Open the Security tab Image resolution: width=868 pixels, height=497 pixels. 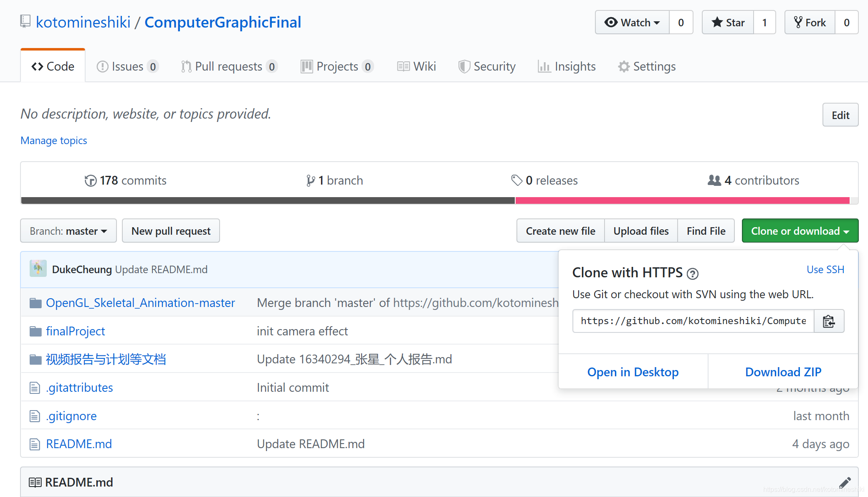[x=487, y=66]
